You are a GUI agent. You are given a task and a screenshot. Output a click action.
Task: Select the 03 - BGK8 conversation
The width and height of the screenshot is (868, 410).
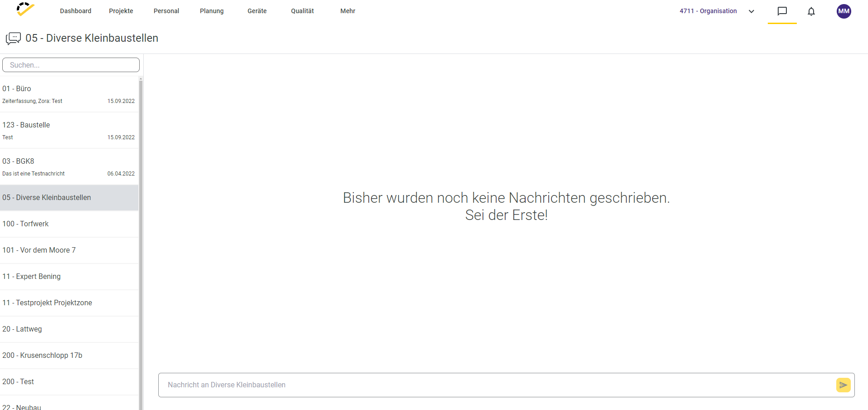(x=69, y=167)
